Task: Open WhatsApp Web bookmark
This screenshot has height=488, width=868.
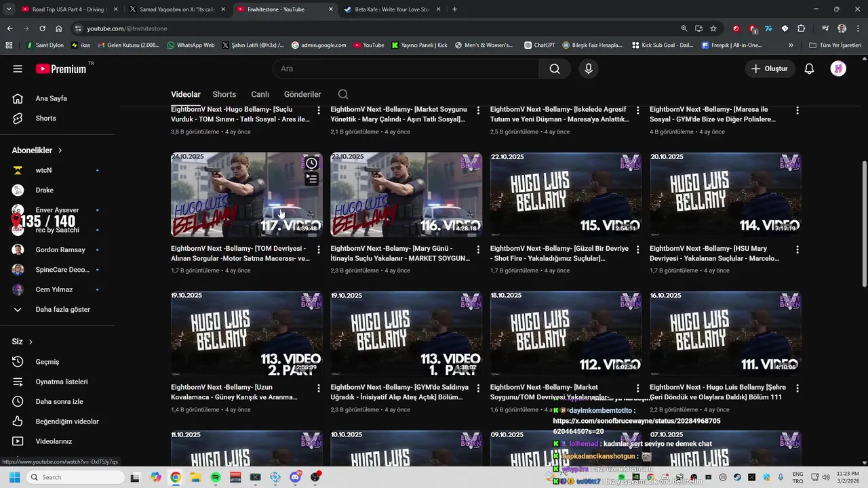Action: 191,45
